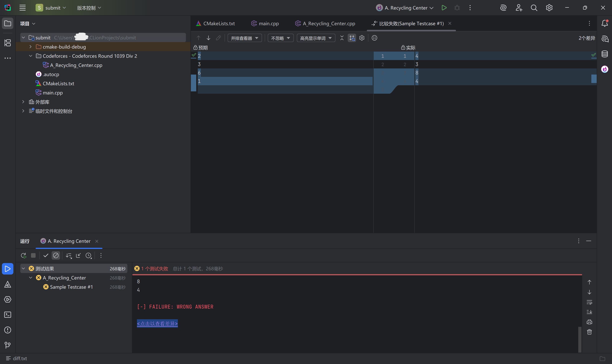Click the Rerun tests icon in Run panel

24,256
